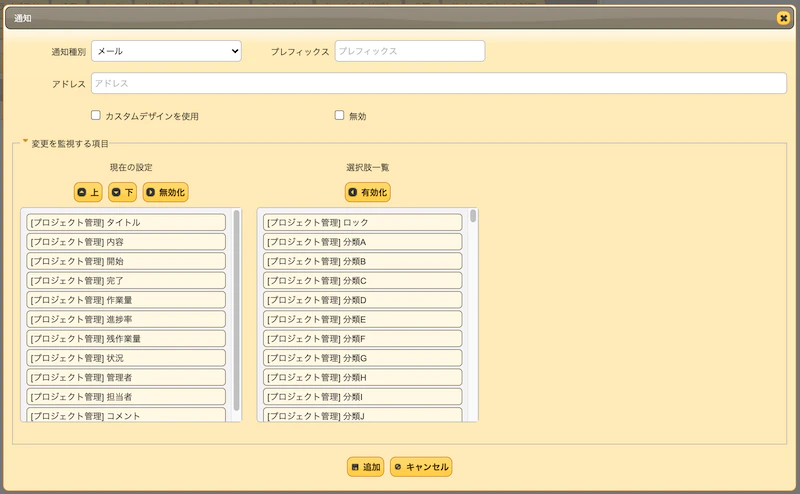Select [プロジェクト管理] 分類E option
Screen dimensions: 800x494
coord(363,319)
